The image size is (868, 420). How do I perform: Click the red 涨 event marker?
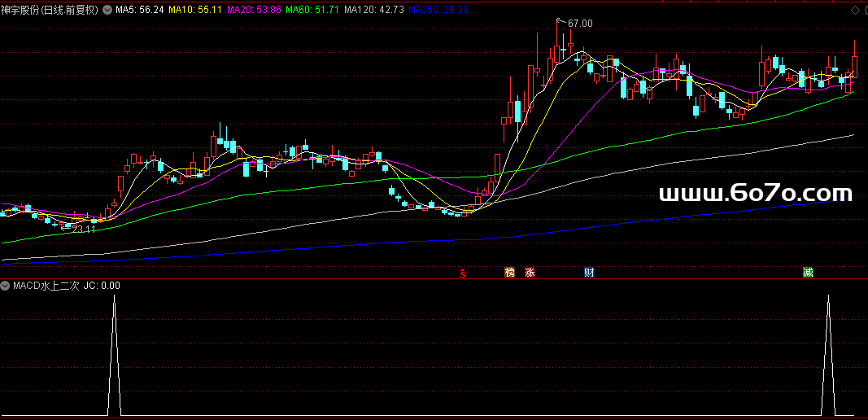click(x=530, y=272)
